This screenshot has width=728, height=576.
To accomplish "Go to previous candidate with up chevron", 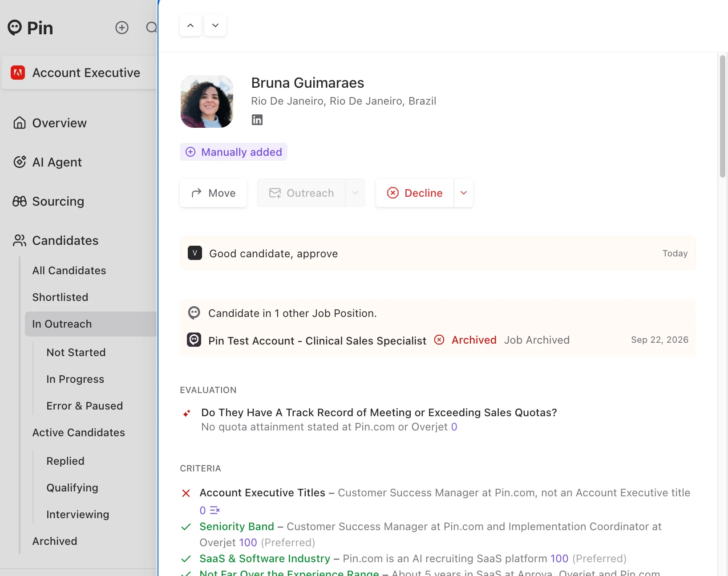I will (x=190, y=26).
